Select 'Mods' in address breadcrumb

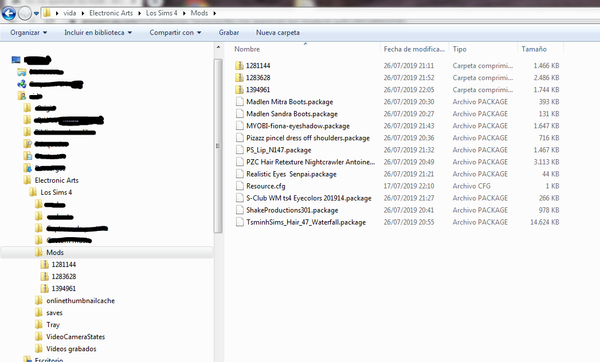199,13
